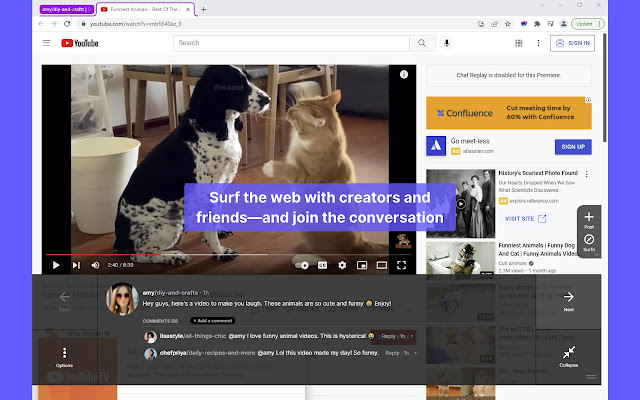
Task: Click the page's vertical scrollbar
Action: [604, 88]
